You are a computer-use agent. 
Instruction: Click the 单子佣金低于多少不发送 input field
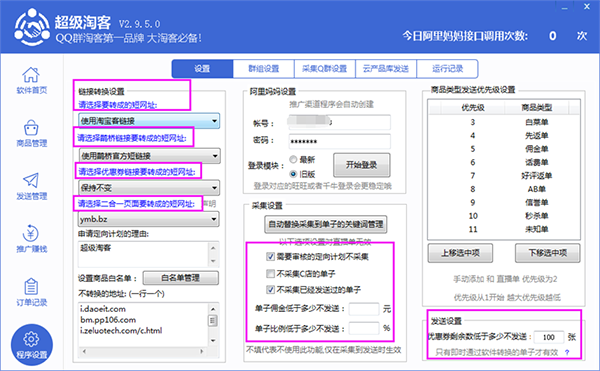(x=364, y=309)
